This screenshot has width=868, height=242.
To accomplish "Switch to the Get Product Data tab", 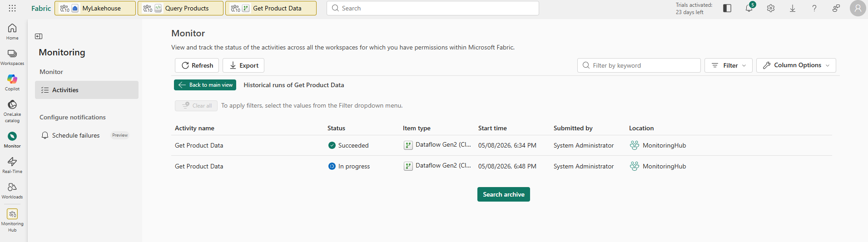I will pyautogui.click(x=271, y=8).
